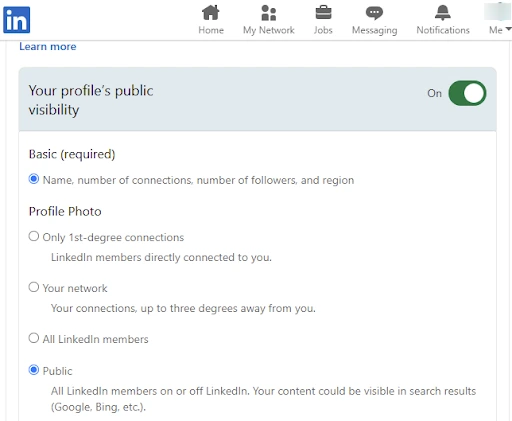
Task: Click 'Your connections, up to three degrees' description
Action: (x=183, y=308)
